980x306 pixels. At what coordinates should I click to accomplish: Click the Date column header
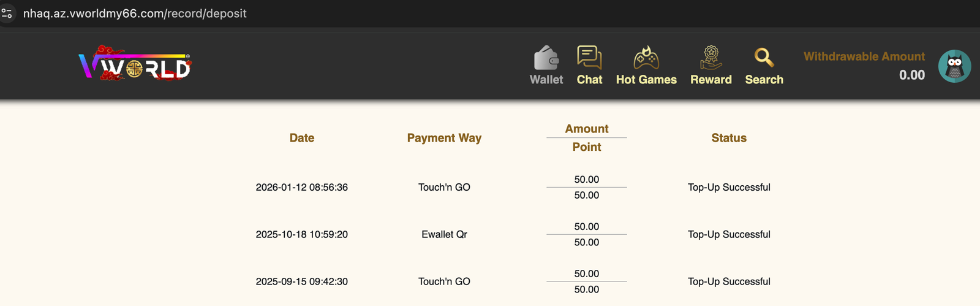302,138
